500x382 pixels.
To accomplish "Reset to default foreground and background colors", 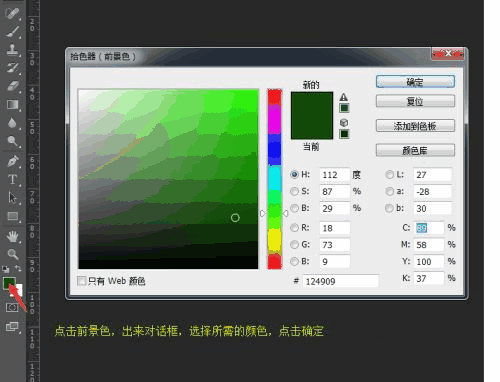I will [5, 269].
